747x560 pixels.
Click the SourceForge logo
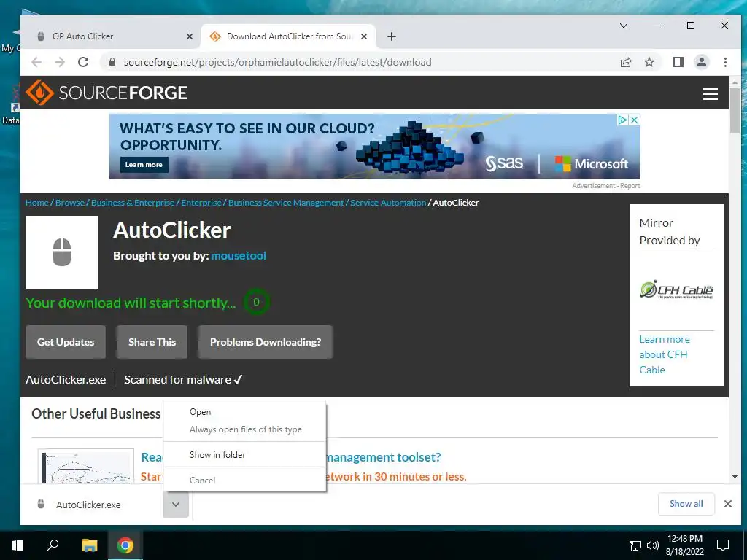coord(107,93)
